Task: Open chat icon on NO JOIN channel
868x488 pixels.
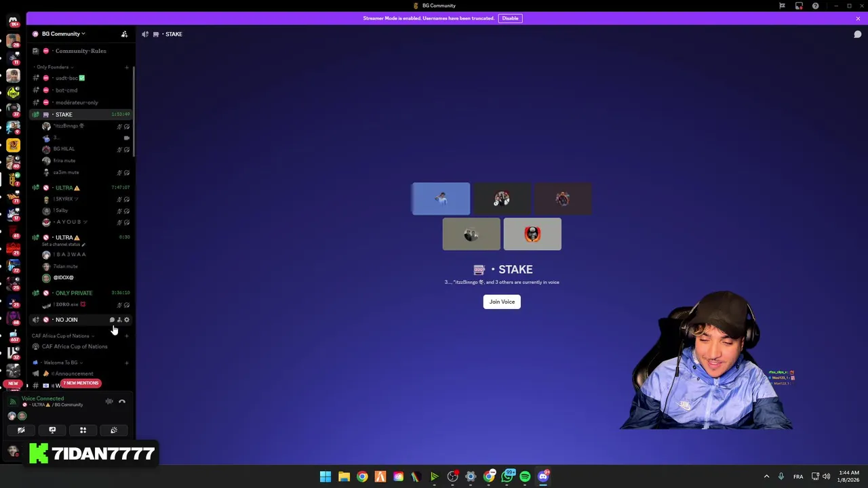Action: tap(112, 320)
